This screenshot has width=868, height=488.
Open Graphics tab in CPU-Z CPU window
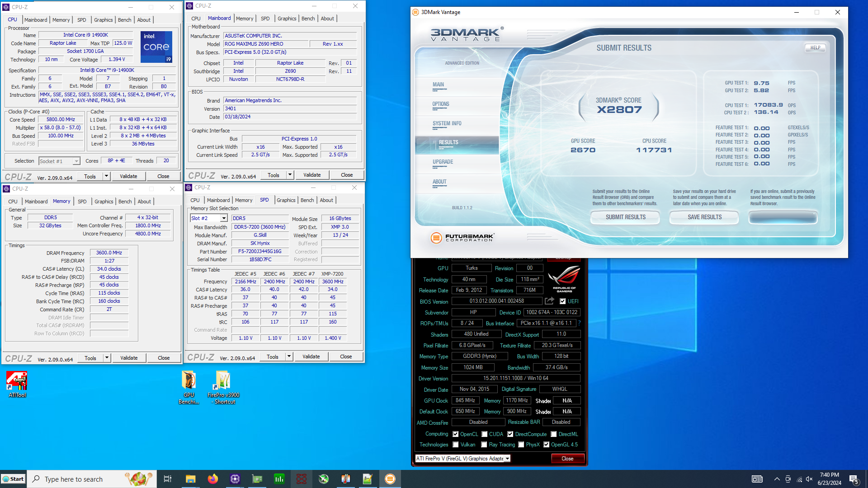[x=104, y=20]
